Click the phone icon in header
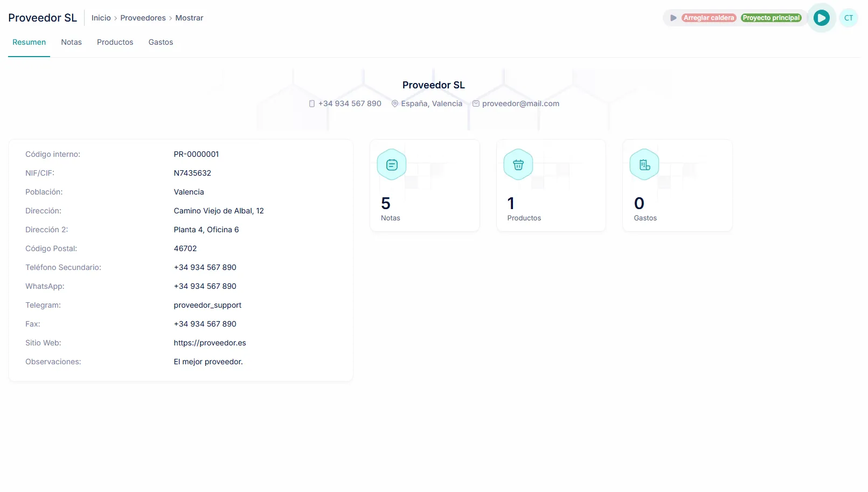 [311, 103]
